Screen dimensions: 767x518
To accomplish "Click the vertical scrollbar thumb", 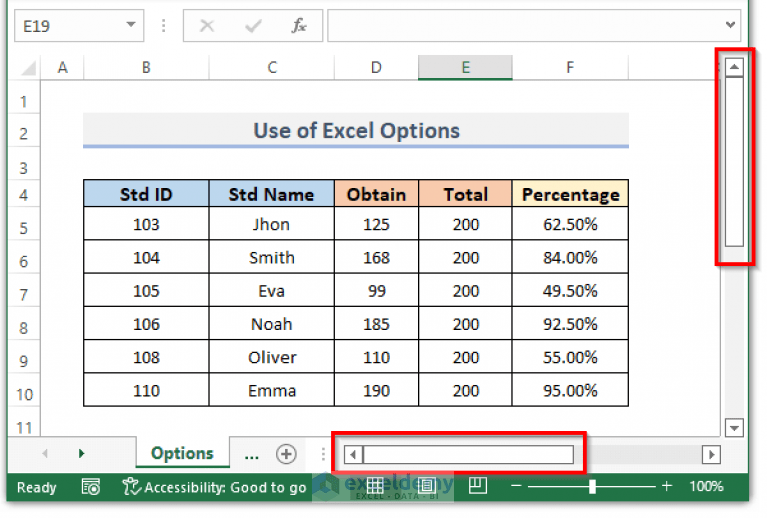I will point(736,162).
